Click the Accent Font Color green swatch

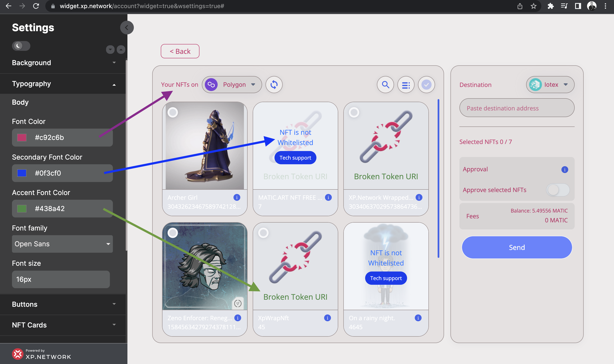click(22, 209)
